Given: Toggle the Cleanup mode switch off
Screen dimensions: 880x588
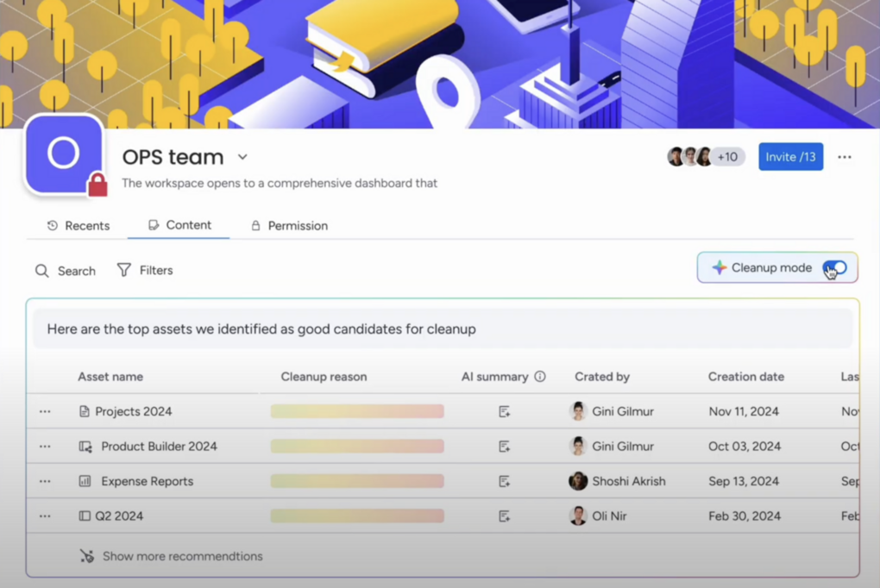Looking at the screenshot, I should tap(833, 268).
